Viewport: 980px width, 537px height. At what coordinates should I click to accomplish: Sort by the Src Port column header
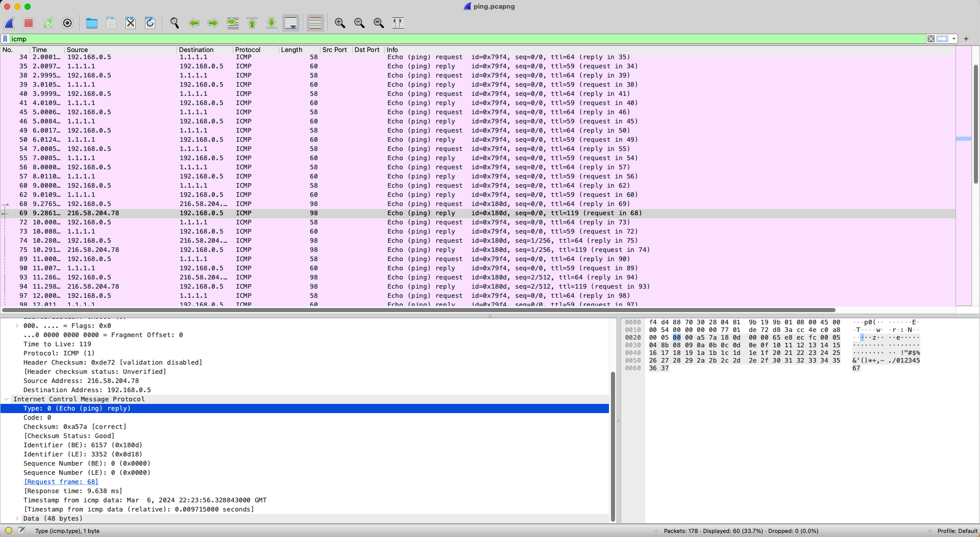pyautogui.click(x=336, y=49)
